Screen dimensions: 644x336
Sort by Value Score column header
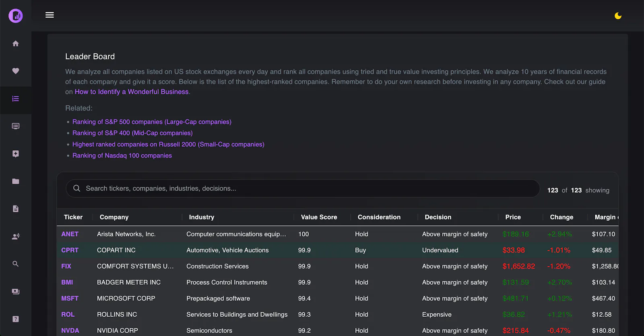pos(319,217)
